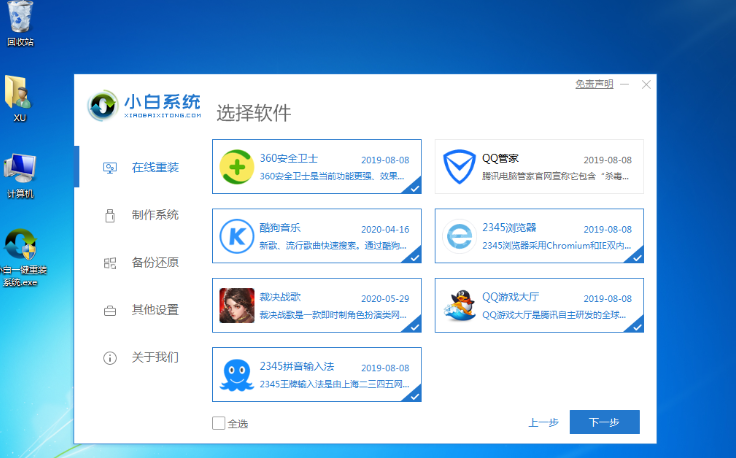Toggle the checkmark on 2345拼音输入法 card
The image size is (736, 458).
point(413,395)
